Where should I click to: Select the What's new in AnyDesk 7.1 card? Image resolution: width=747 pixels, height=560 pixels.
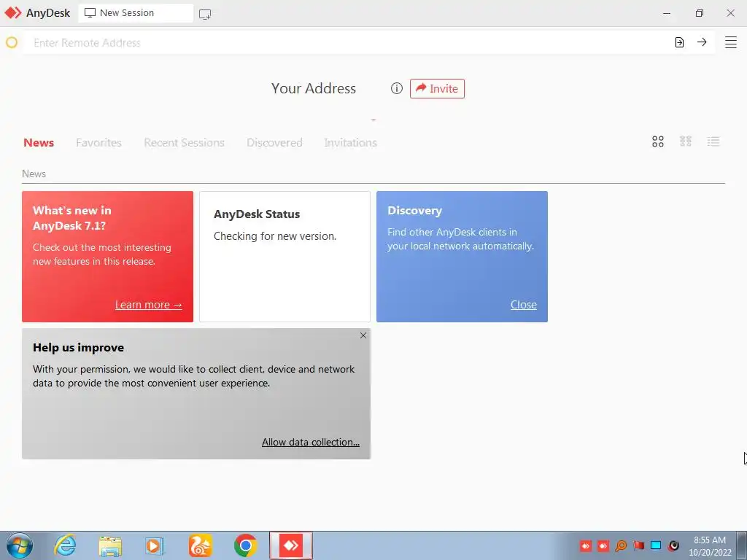coord(108,257)
